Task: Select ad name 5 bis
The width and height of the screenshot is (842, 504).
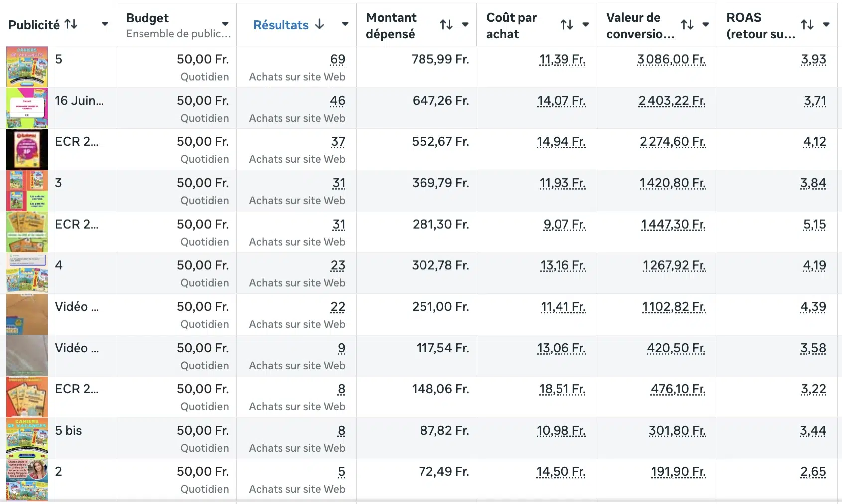Action: coord(68,431)
